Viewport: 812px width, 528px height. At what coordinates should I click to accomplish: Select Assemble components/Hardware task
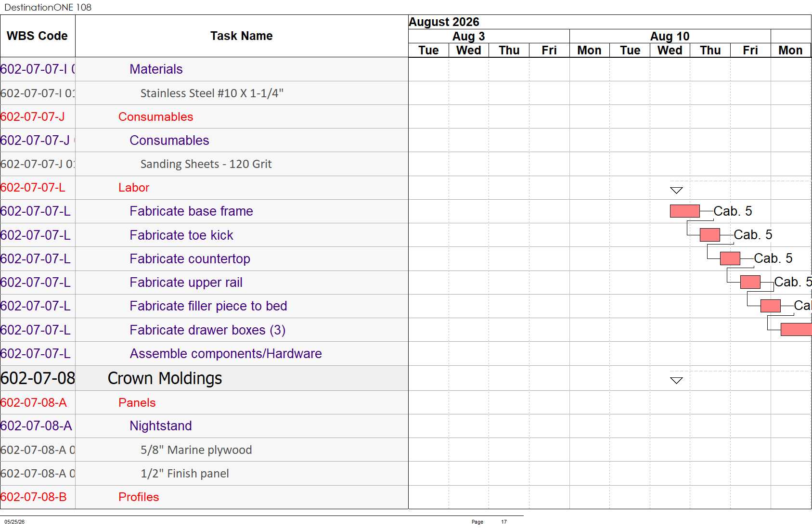[225, 353]
